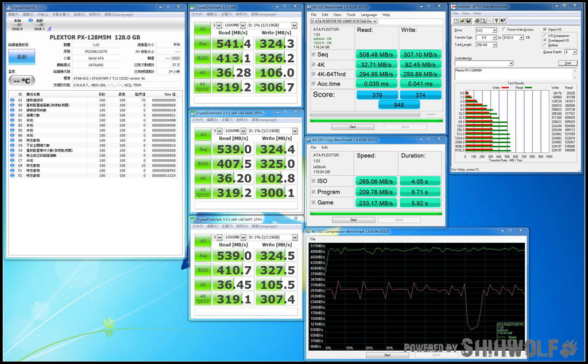The width and height of the screenshot is (588, 364).
Task: Click the AS SSD Benchmark title bar icon
Action: pos(310,7)
